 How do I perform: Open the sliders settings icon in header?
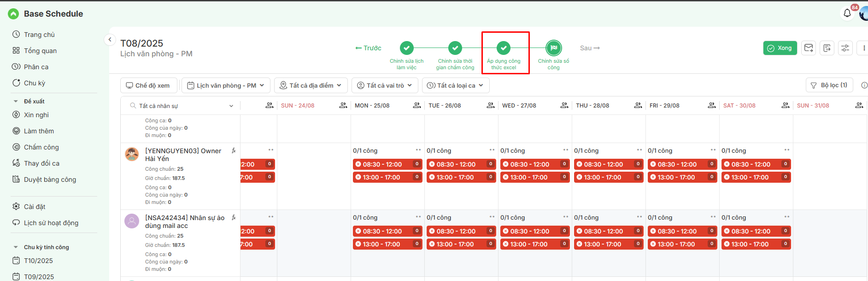point(845,48)
